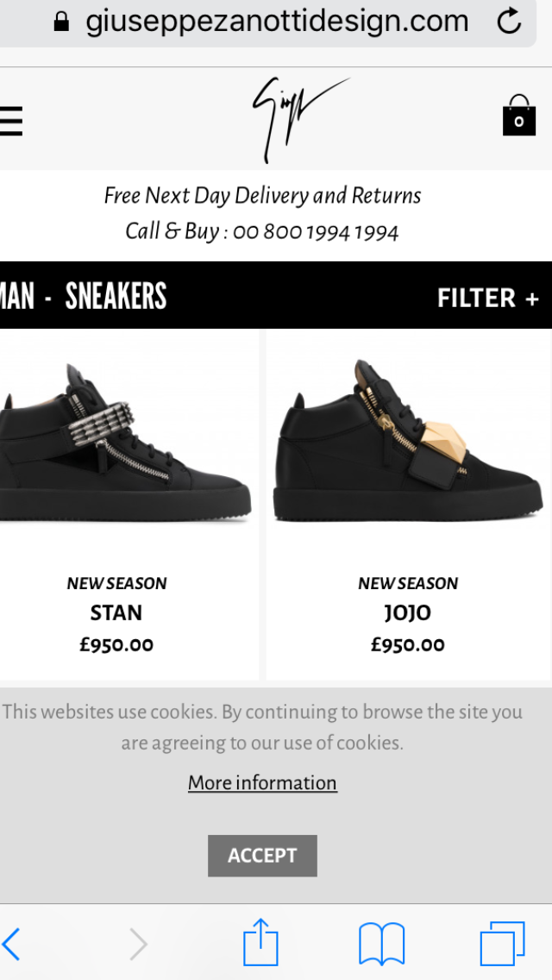The width and height of the screenshot is (552, 980).
Task: Open the More information cookie link
Action: point(262,783)
